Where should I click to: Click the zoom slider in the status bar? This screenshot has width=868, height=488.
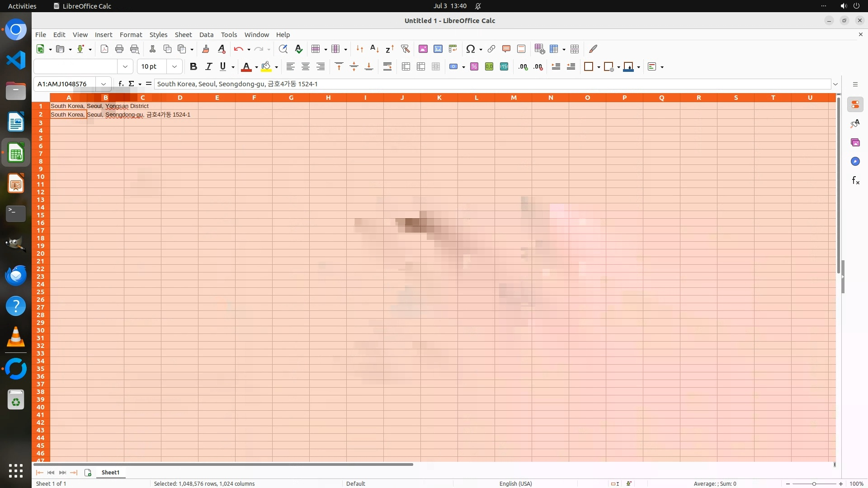click(814, 484)
